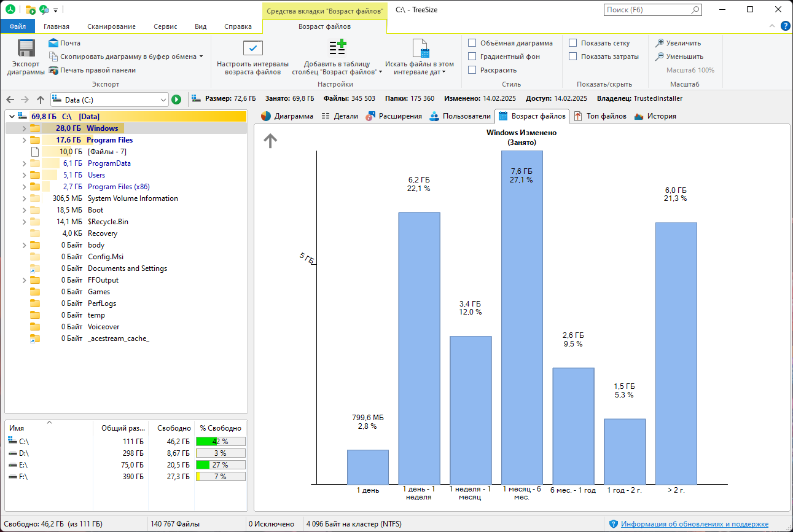
Task: Click the Увеличить magnifier icon
Action: [660, 43]
